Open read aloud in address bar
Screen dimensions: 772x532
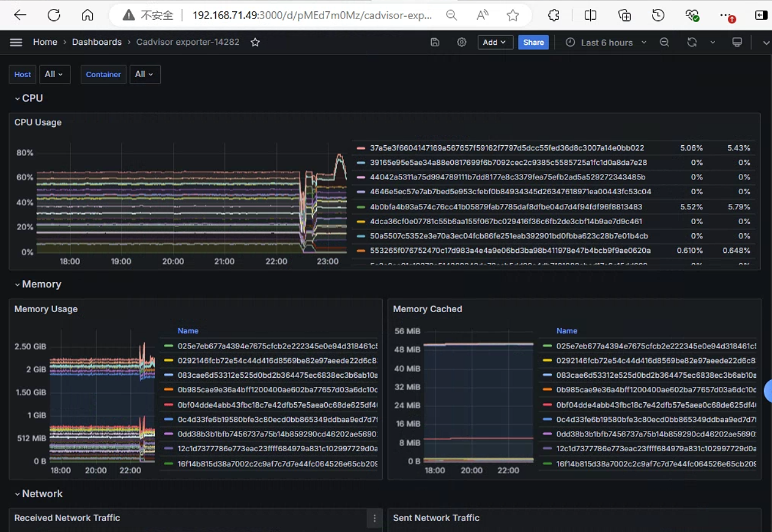coord(482,16)
